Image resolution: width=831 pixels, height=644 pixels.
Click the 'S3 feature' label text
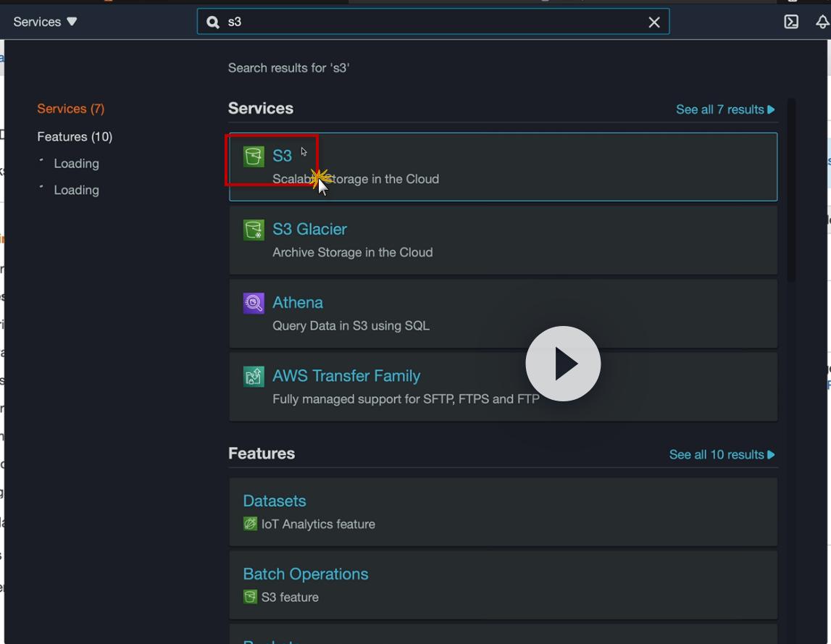290,598
